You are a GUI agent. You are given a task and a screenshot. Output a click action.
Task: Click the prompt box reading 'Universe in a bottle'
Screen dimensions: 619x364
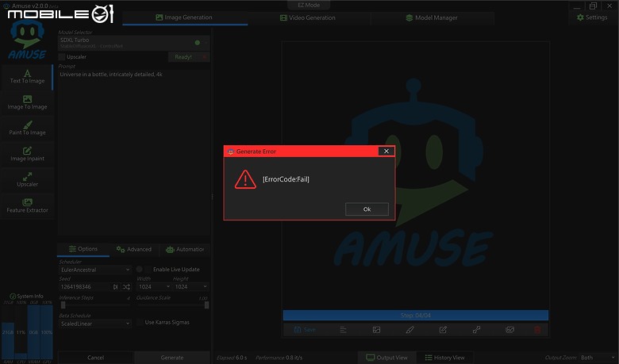(x=134, y=152)
